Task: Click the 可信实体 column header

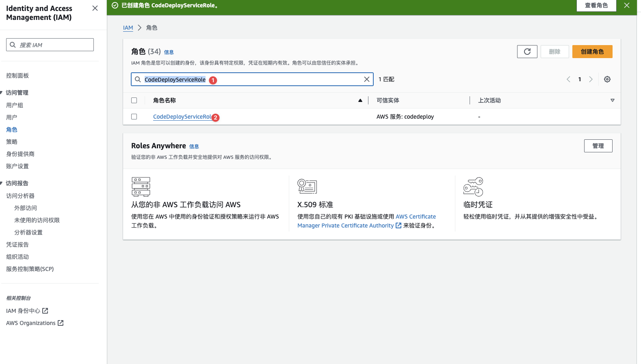Action: coord(388,100)
